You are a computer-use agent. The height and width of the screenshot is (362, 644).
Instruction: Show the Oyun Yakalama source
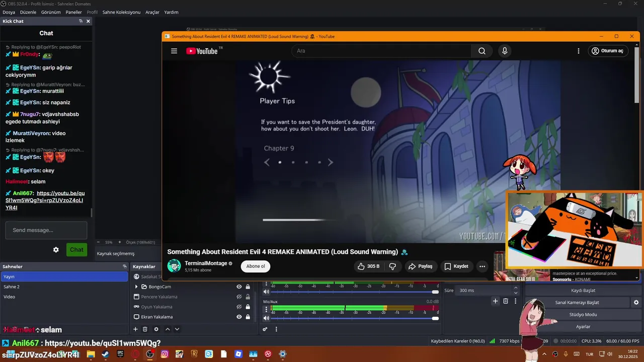click(x=239, y=307)
